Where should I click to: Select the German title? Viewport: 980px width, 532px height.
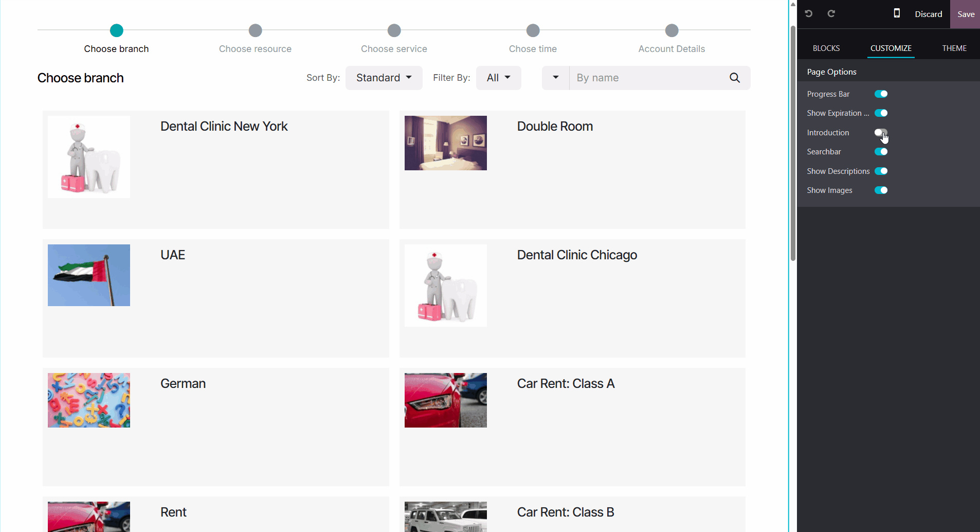coord(183,384)
